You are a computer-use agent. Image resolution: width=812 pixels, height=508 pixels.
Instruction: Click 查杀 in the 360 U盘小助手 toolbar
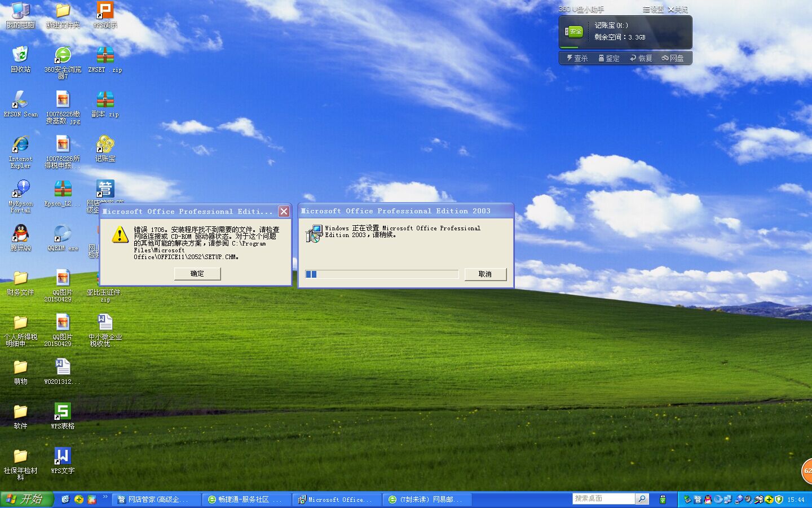pyautogui.click(x=577, y=58)
